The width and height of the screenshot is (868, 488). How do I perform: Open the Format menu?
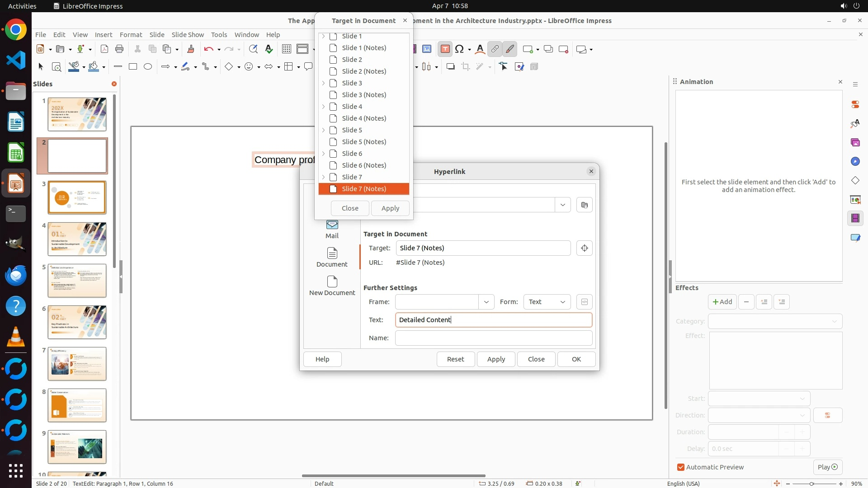[x=131, y=35]
